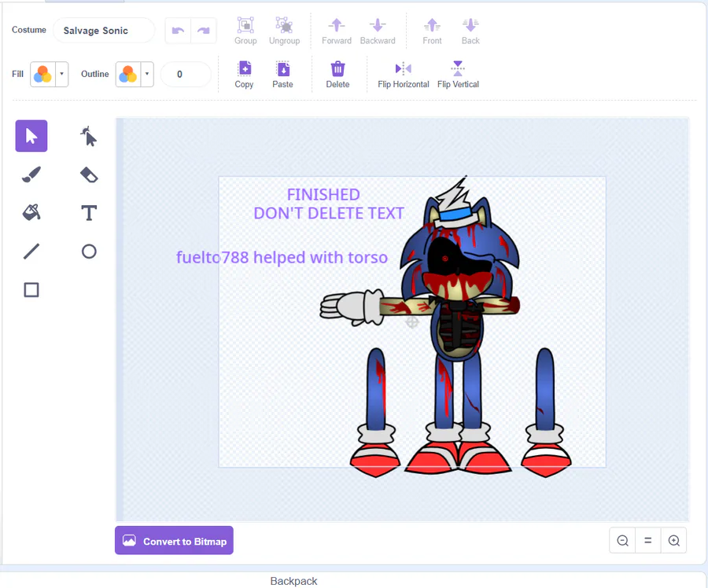The height and width of the screenshot is (588, 708).
Task: Reset canvas zoom to default
Action: 648,541
